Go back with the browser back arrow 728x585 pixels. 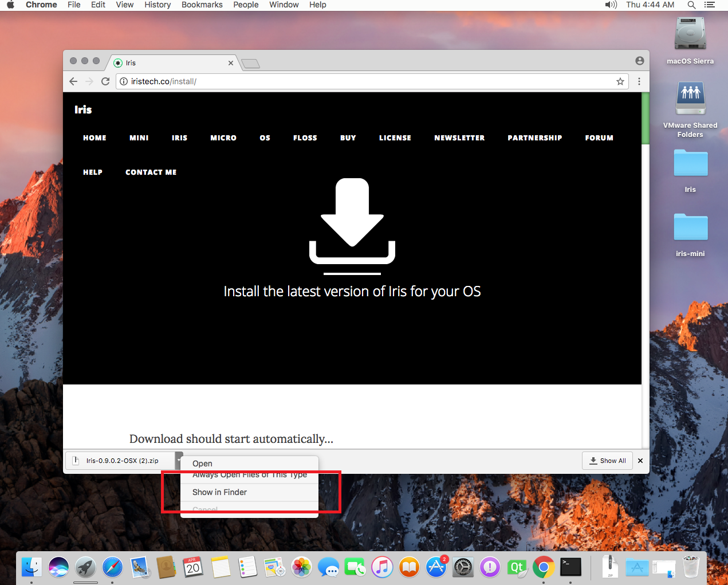coord(73,81)
